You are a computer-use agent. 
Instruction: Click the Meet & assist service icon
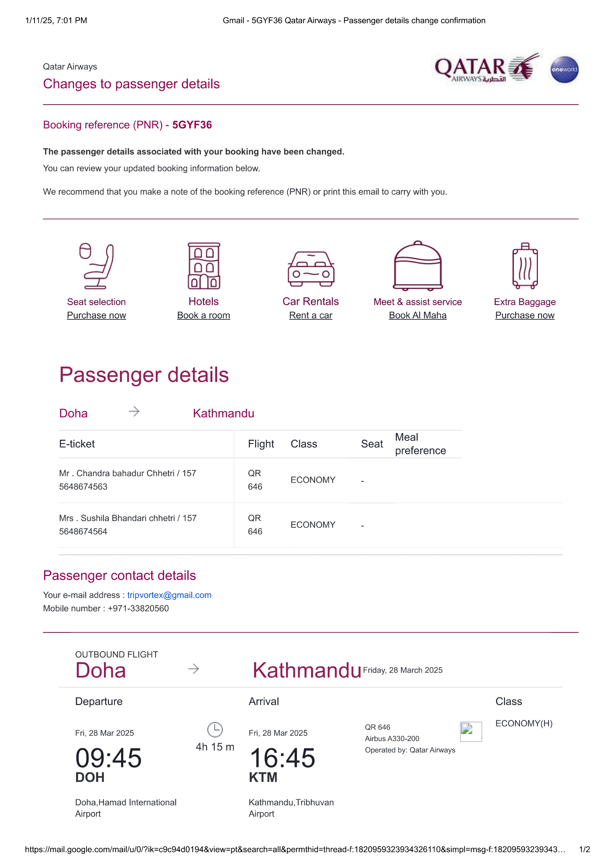[x=418, y=266]
